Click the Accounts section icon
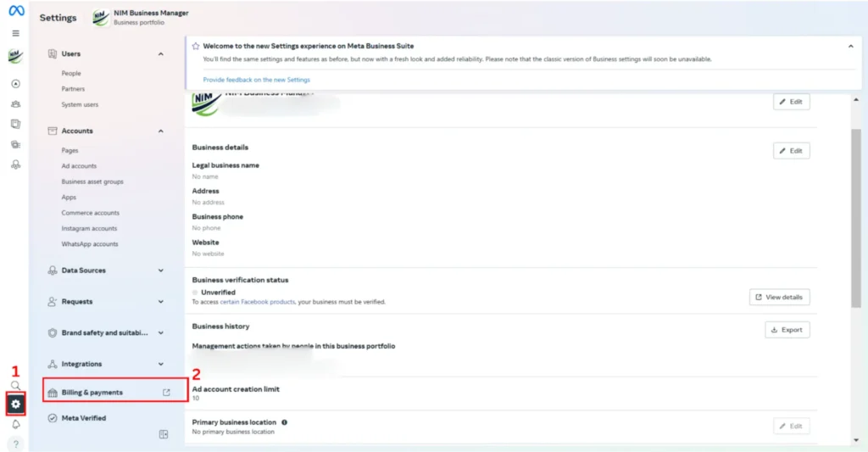Viewport: 868px width, 452px height. coord(53,131)
